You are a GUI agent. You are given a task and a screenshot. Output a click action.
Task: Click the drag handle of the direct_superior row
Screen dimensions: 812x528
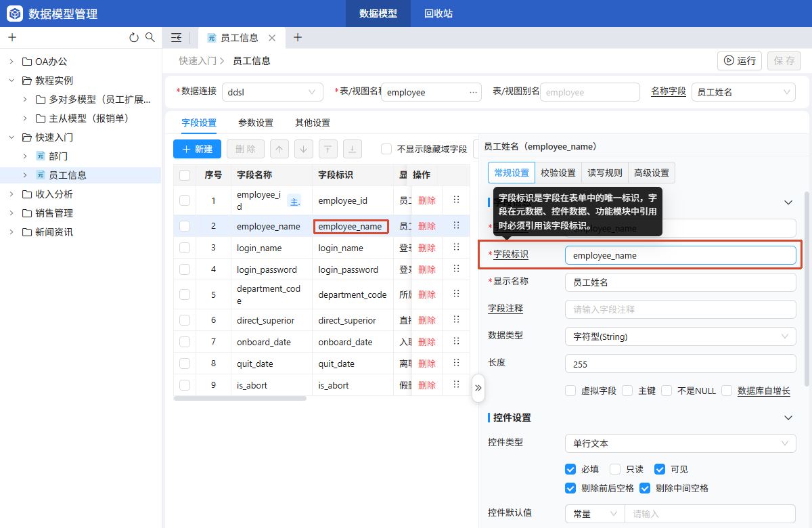coord(456,320)
